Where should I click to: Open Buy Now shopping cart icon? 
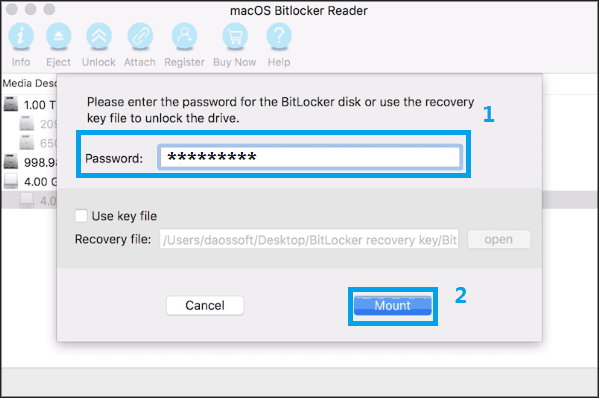point(235,36)
